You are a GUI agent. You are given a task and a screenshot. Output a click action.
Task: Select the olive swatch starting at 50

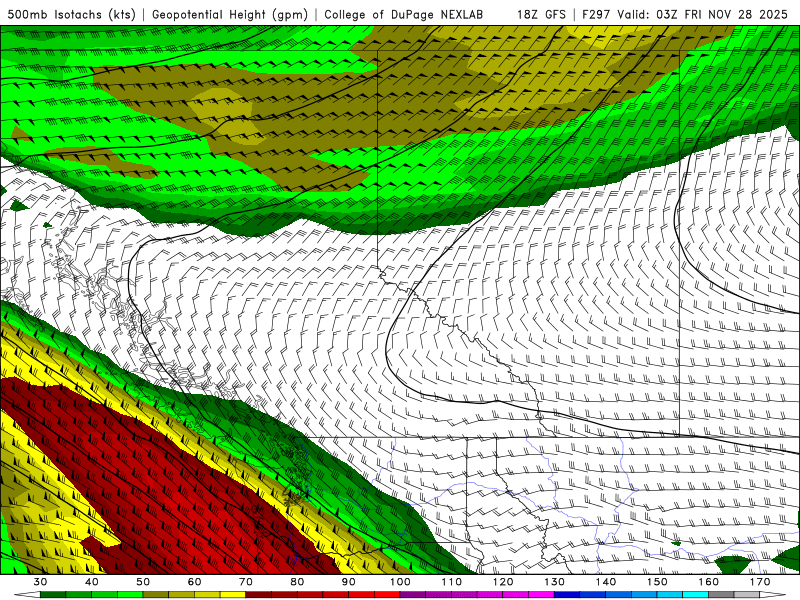click(156, 596)
